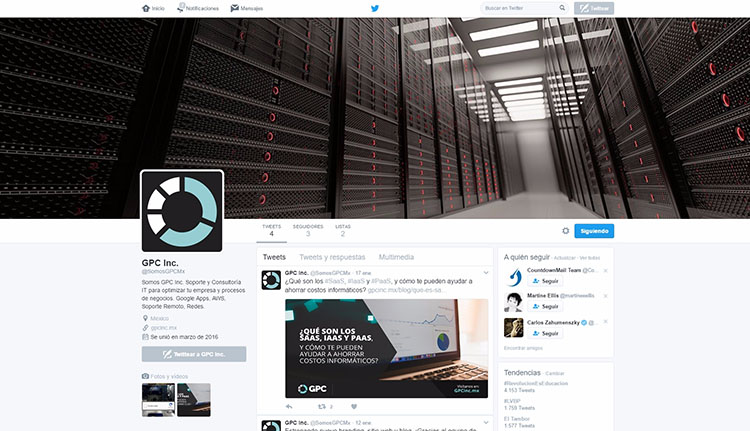Click the avatar on the 12 ene tweet

[x=271, y=425]
